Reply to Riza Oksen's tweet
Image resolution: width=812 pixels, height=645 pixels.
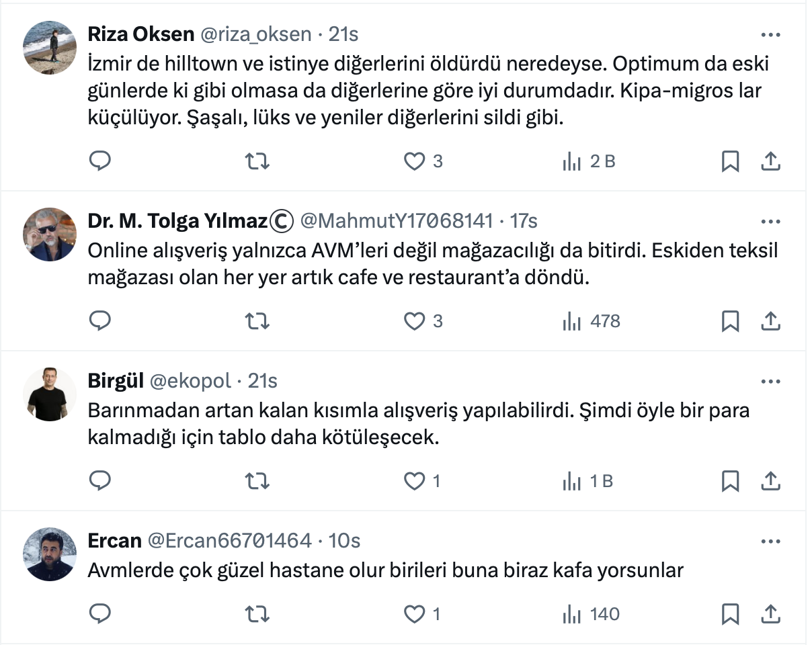[x=100, y=161]
